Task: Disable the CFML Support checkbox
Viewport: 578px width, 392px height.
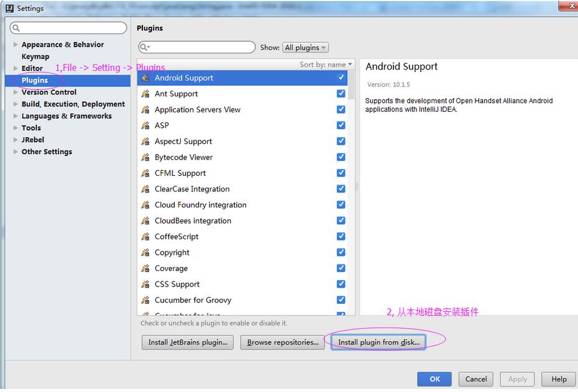Action: 341,173
